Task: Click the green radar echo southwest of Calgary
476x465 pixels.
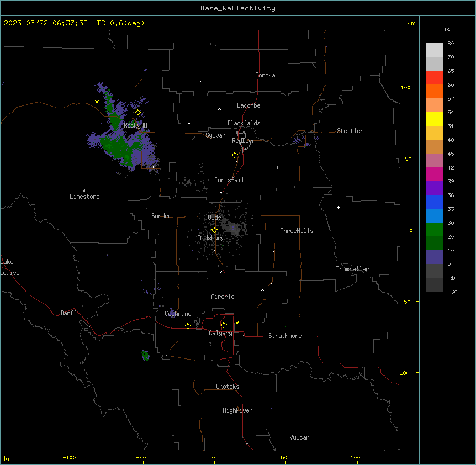Action: point(145,356)
